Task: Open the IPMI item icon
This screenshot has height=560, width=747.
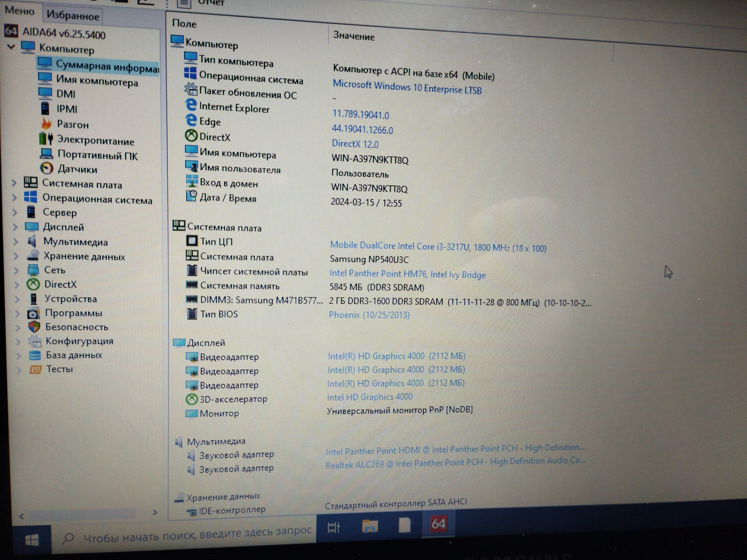Action: tap(46, 108)
